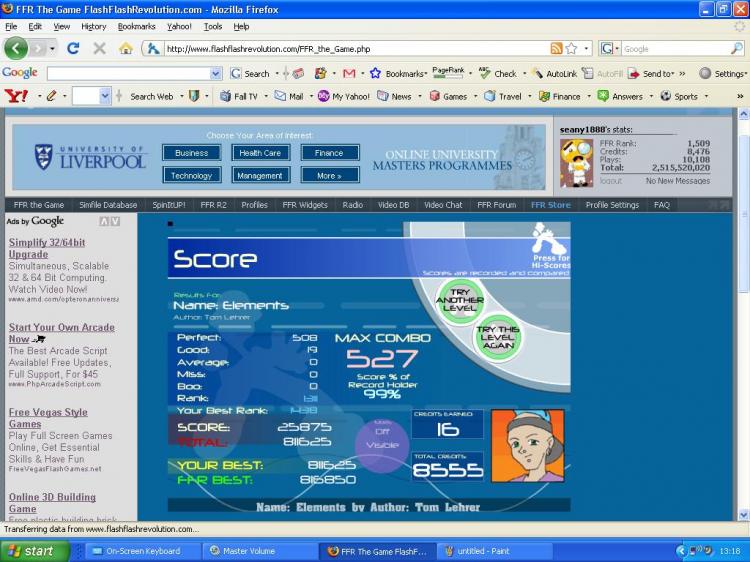Screen dimensions: 750x562
Task: Reload the page with the refresh icon
Action: point(73,48)
